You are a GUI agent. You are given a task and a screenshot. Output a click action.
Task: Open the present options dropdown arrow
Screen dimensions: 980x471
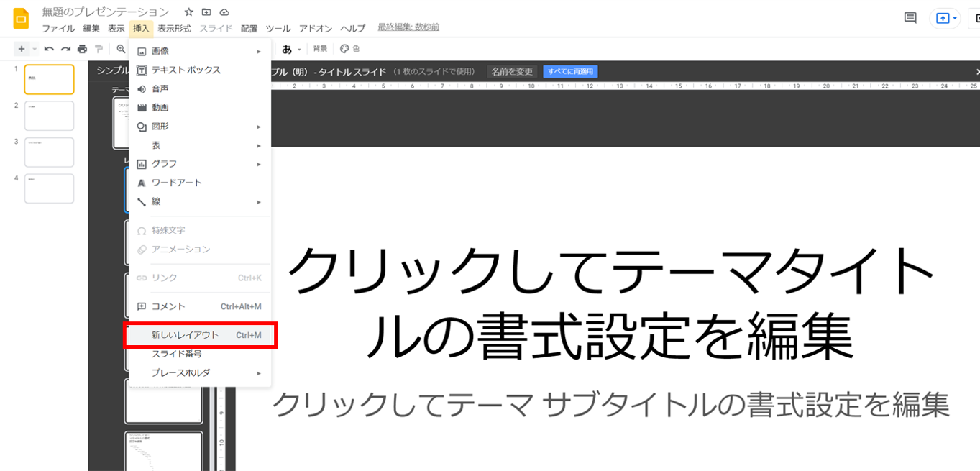[955, 19]
